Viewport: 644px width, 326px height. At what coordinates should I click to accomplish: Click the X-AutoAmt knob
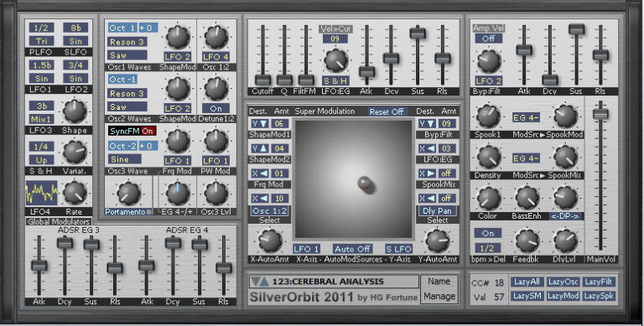pos(270,241)
